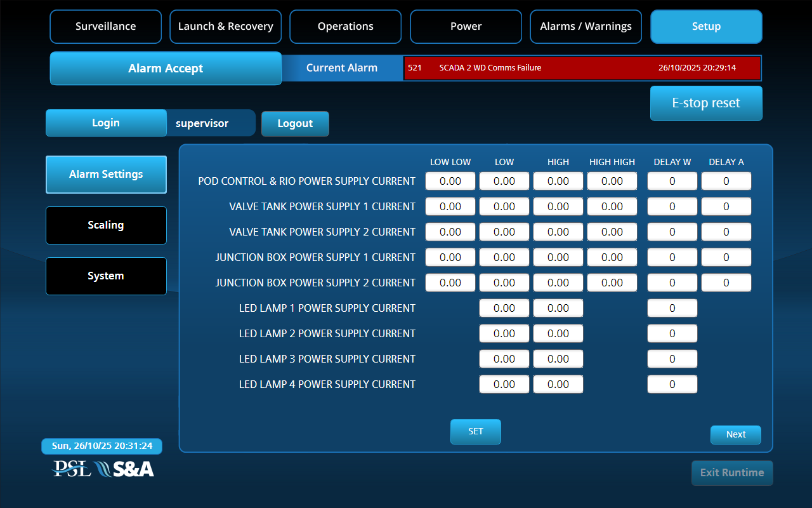Open the Surveillance tab
Image resolution: width=812 pixels, height=508 pixels.
[105, 27]
